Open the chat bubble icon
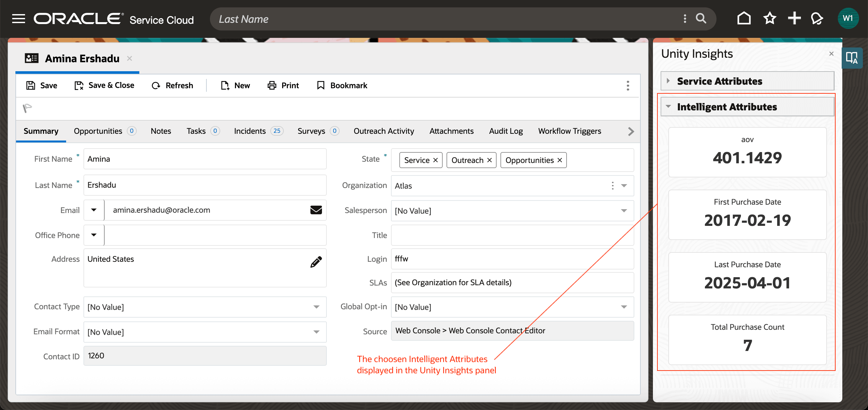The height and width of the screenshot is (410, 868). tap(817, 19)
